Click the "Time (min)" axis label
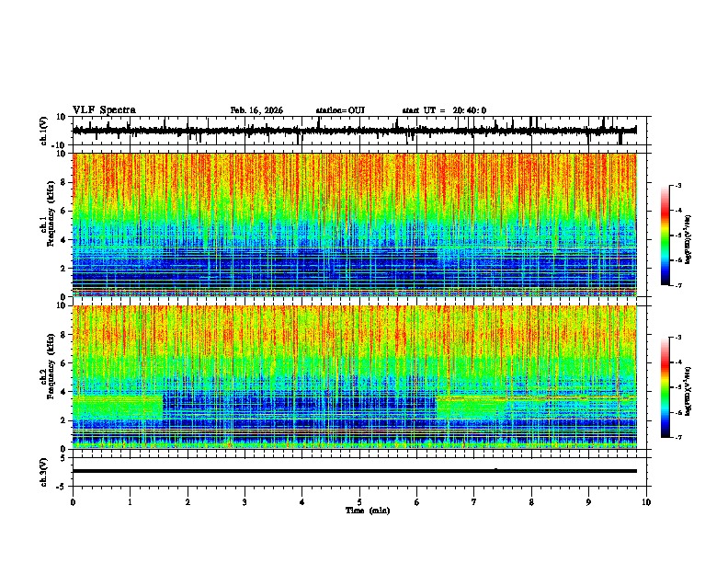Screen dimensions: 728x563 [368, 511]
